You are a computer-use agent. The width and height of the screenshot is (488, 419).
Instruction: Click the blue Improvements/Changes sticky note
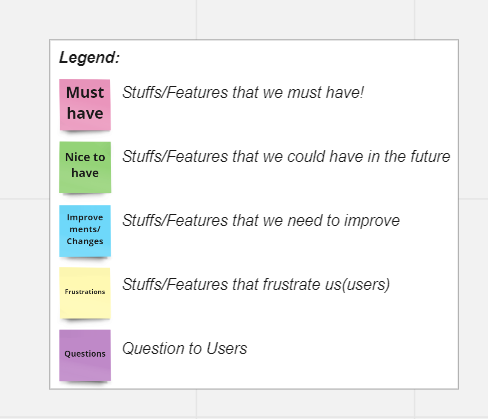85,231
